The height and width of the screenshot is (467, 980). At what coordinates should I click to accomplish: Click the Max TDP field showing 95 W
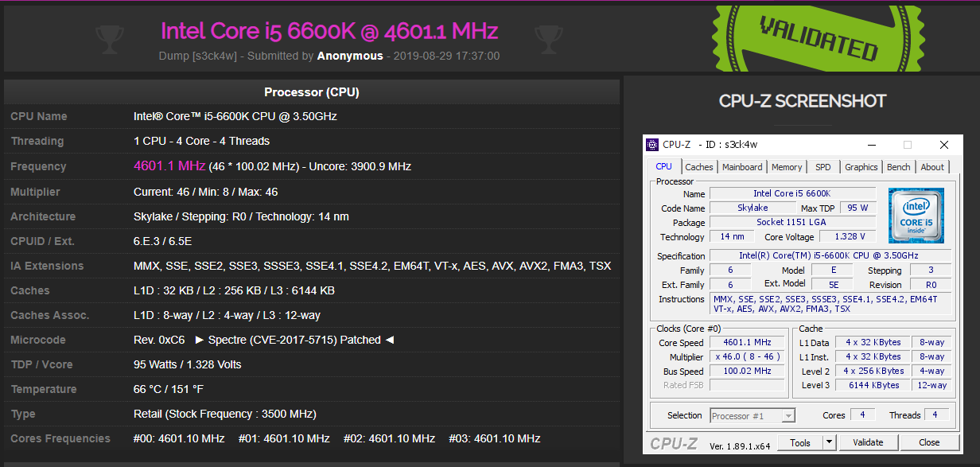[857, 208]
